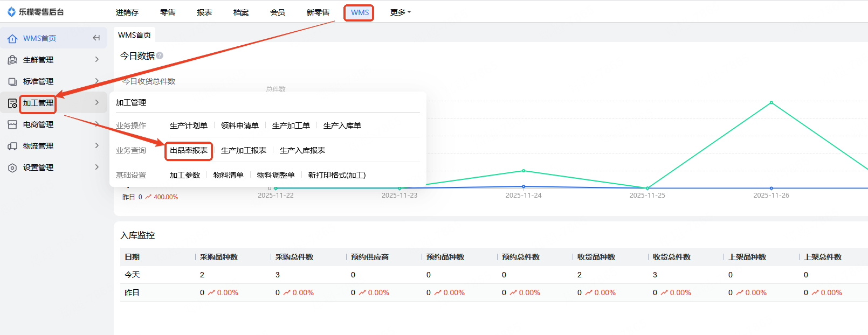Open the 档案 top menu
Viewport: 868px width, 335px height.
click(241, 12)
